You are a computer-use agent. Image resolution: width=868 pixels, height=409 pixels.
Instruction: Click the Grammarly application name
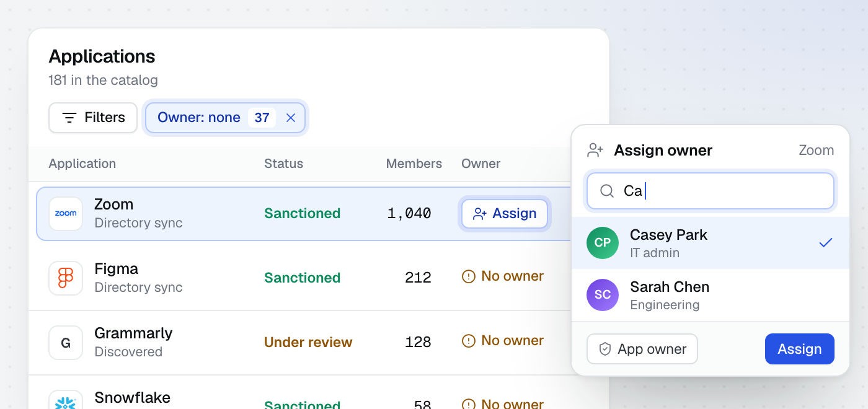pos(133,333)
